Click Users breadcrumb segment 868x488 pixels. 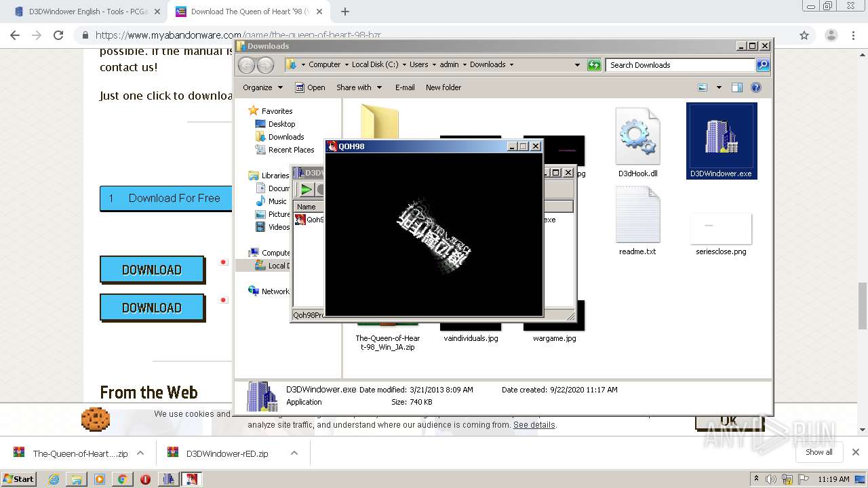click(418, 65)
